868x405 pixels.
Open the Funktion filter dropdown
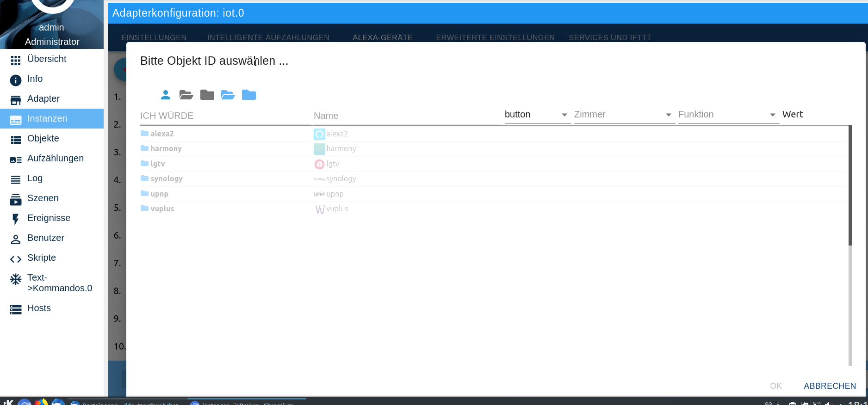(729, 115)
